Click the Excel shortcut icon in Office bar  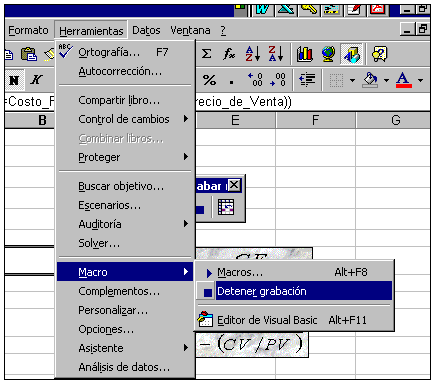tap(286, 9)
